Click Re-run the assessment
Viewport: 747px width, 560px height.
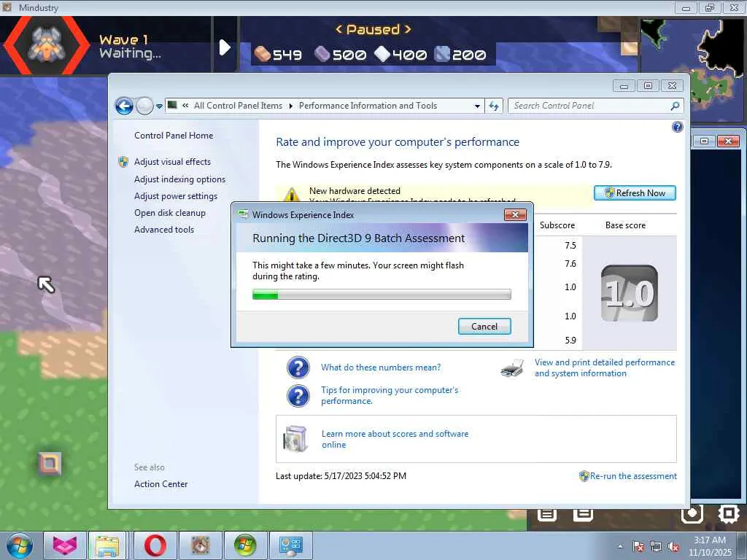point(633,475)
